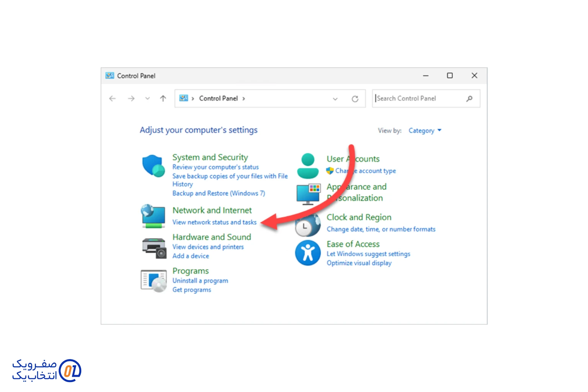This screenshot has height=392, width=588.
Task: Open View network status and tasks
Action: click(x=214, y=222)
